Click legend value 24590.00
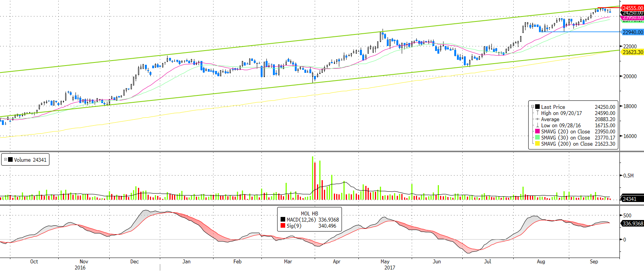This screenshot has width=644, height=271. 605,113
